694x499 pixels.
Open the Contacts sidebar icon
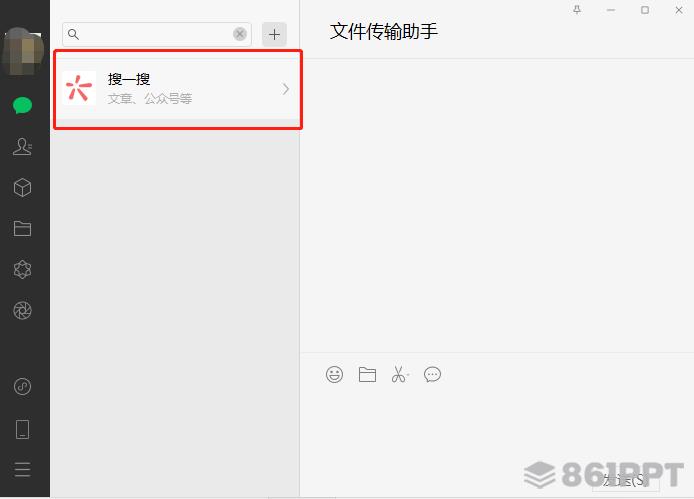(22, 147)
